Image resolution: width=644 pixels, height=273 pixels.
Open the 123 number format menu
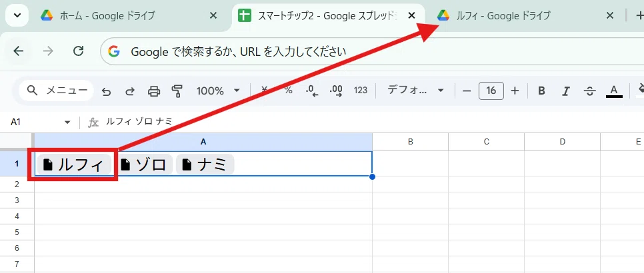coord(360,91)
